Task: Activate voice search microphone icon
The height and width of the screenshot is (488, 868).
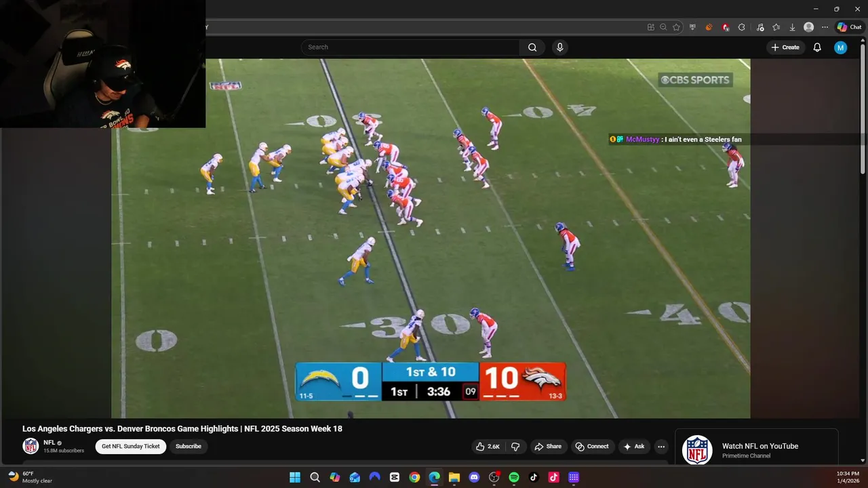Action: [x=559, y=47]
